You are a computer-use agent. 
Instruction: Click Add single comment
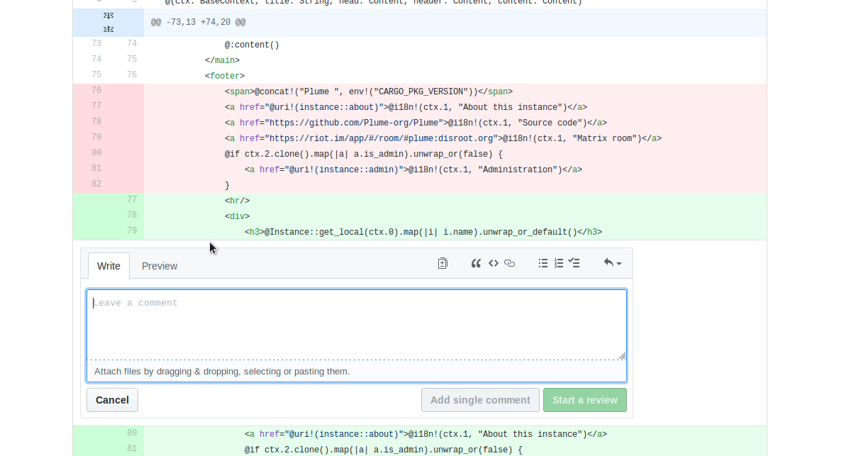pos(480,400)
